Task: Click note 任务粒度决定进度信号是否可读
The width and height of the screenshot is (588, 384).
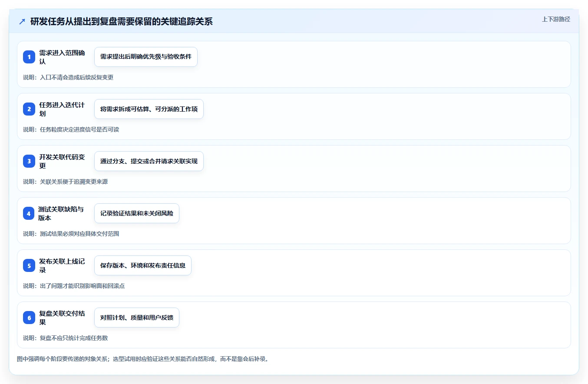Action: 71,129
